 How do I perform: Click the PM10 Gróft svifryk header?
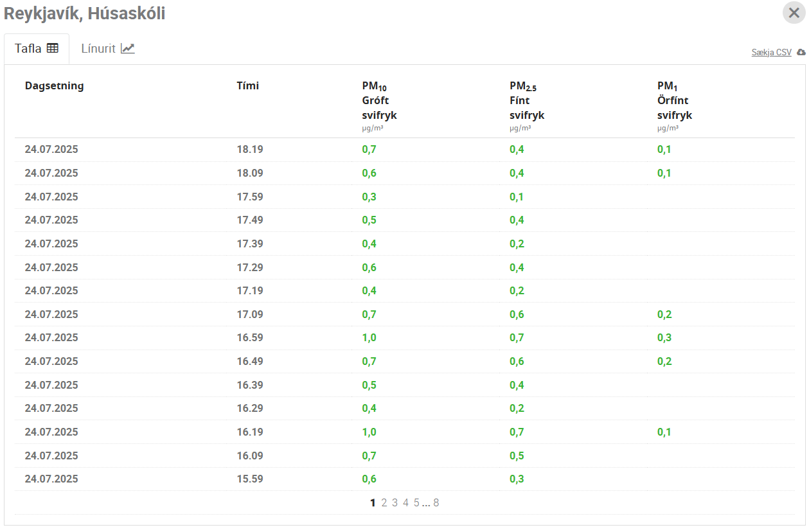click(379, 101)
